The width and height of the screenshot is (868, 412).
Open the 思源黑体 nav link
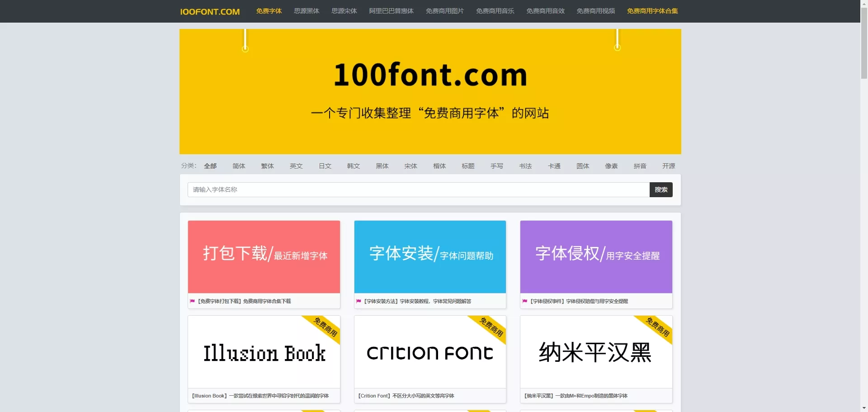(x=307, y=11)
